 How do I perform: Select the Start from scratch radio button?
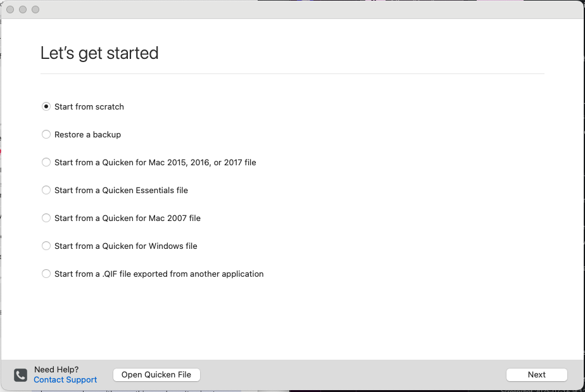(46, 107)
